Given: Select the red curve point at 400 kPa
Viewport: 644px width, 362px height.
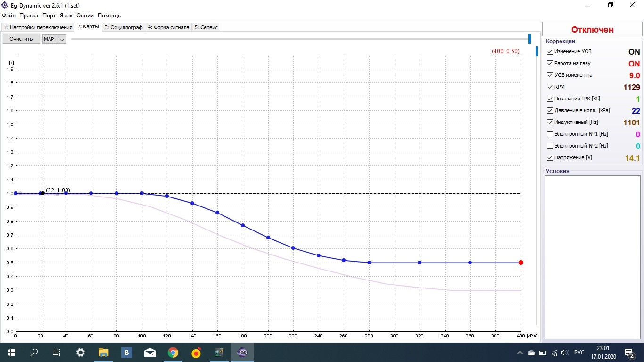Looking at the screenshot, I should point(521,263).
